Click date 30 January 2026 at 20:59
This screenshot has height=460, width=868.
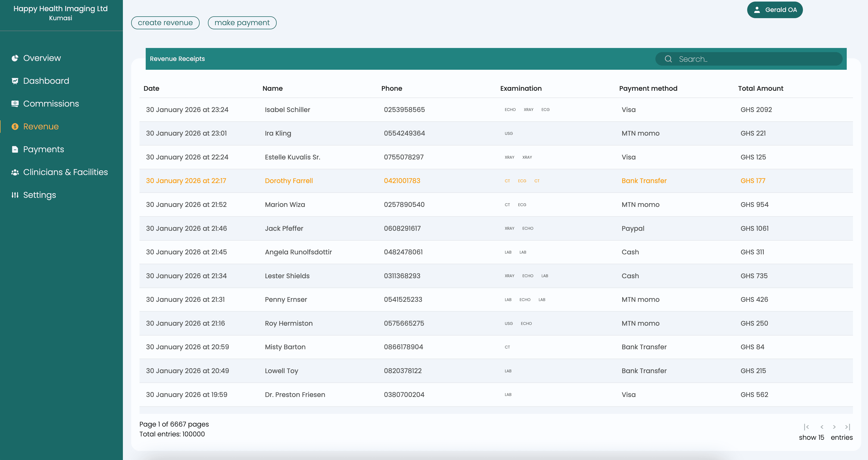tap(187, 347)
